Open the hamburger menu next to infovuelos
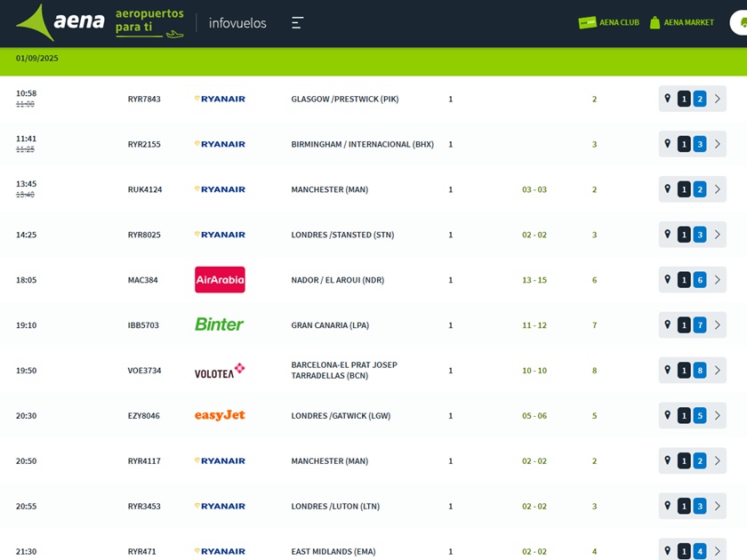Image resolution: width=747 pixels, height=560 pixels. coord(297,23)
